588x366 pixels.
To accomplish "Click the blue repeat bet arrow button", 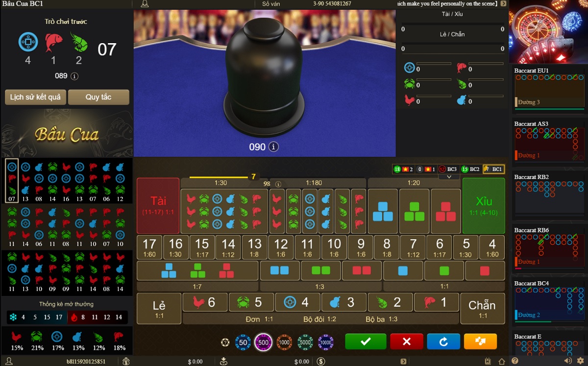I will pyautogui.click(x=443, y=342).
